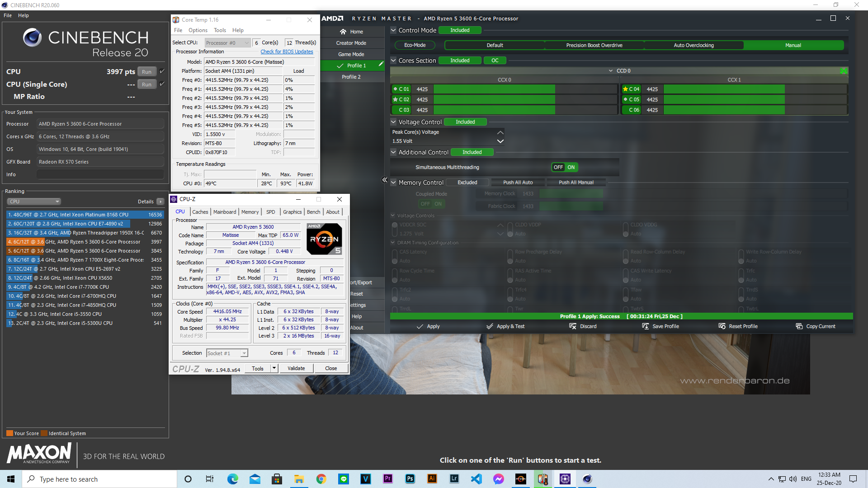The image size is (868, 488).
Task: Open the Options menu in Core Temp
Action: point(198,30)
